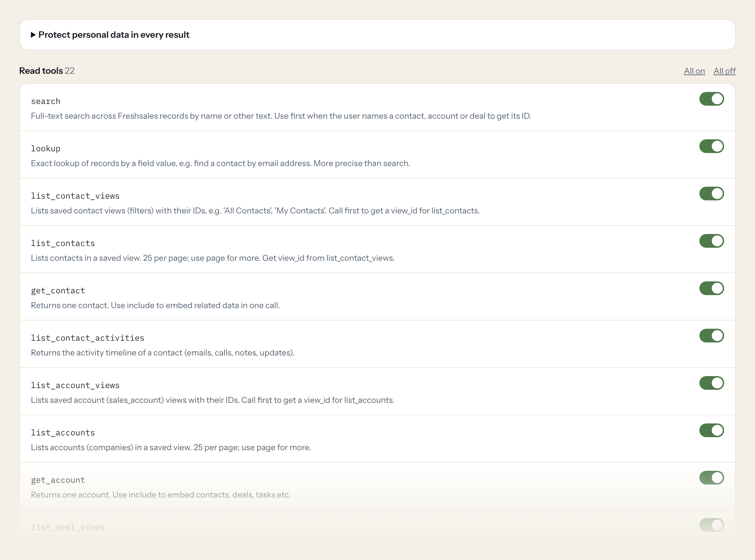Click the 'Lists contacts in a saved view' description
This screenshot has height=560, width=755.
tap(213, 258)
